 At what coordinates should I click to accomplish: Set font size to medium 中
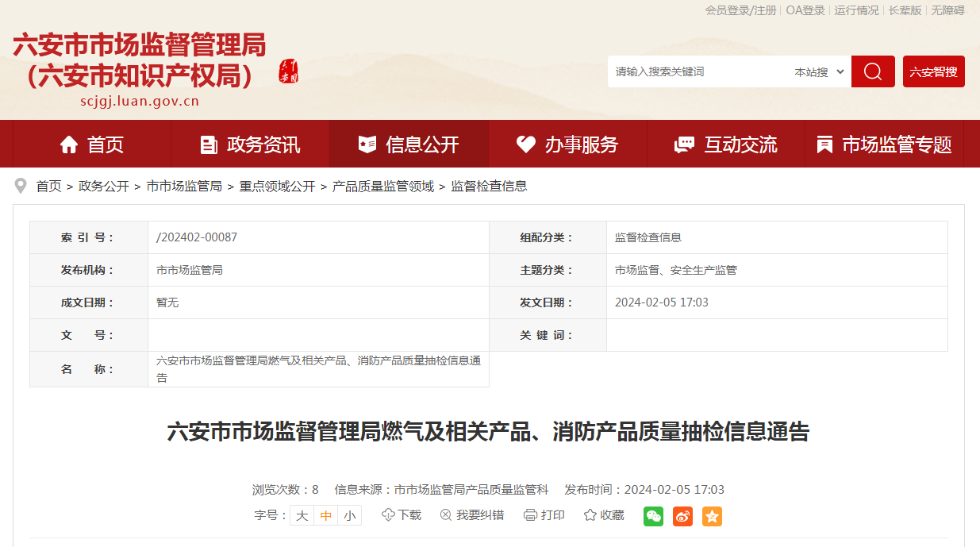tap(326, 515)
